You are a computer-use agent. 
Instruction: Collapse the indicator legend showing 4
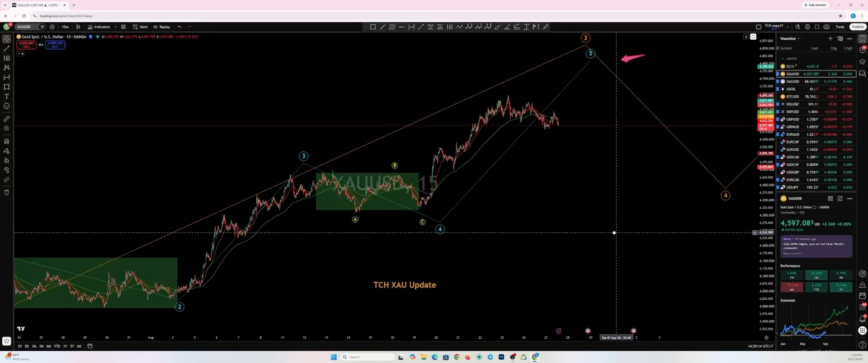21,54
